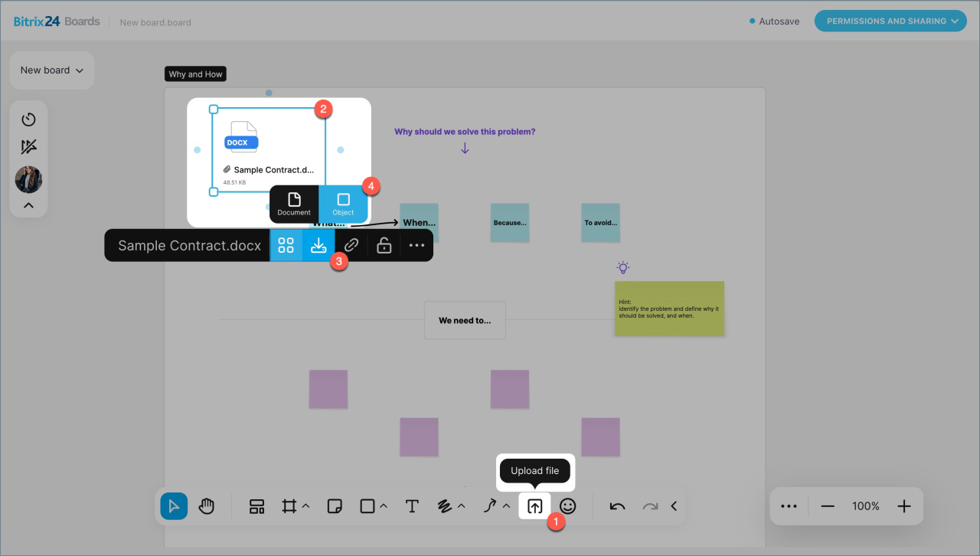This screenshot has width=980, height=556.
Task: Zoom out with the minus button
Action: pyautogui.click(x=828, y=506)
